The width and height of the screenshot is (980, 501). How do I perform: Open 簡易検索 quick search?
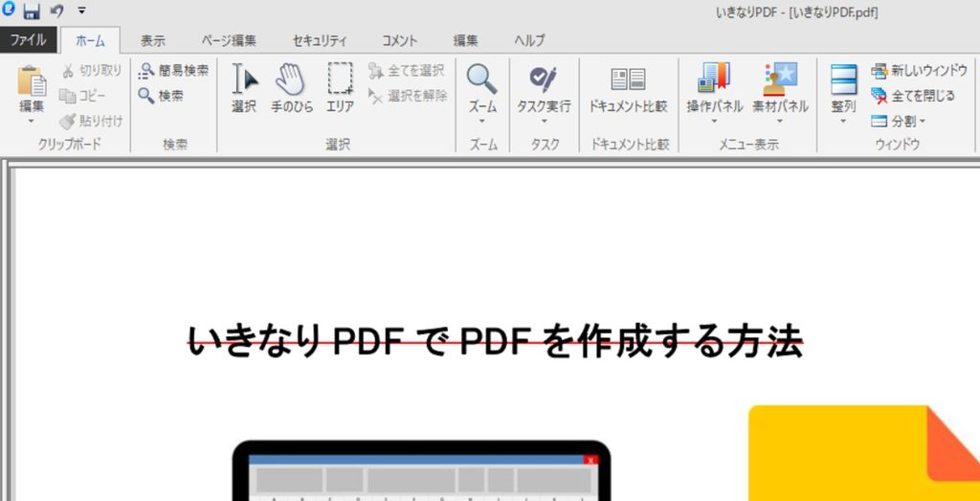point(173,71)
